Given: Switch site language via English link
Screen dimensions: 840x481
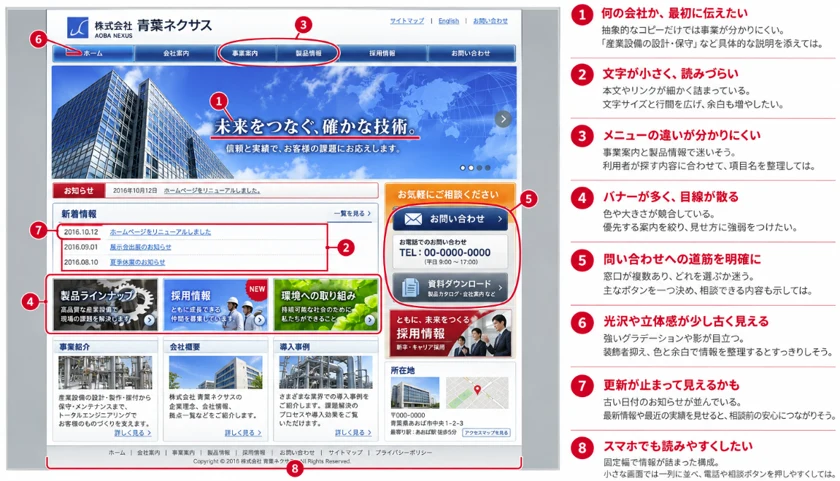Looking at the screenshot, I should [x=448, y=21].
